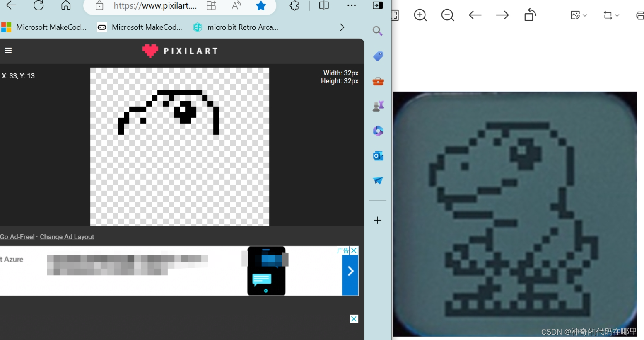Image resolution: width=644 pixels, height=340 pixels.
Task: Reload the Pixilart page
Action: [x=39, y=5]
